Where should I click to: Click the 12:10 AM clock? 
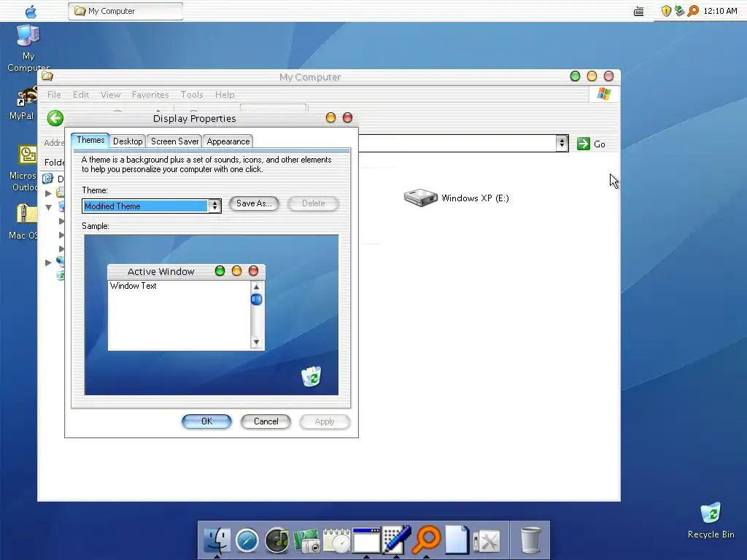[x=720, y=11]
